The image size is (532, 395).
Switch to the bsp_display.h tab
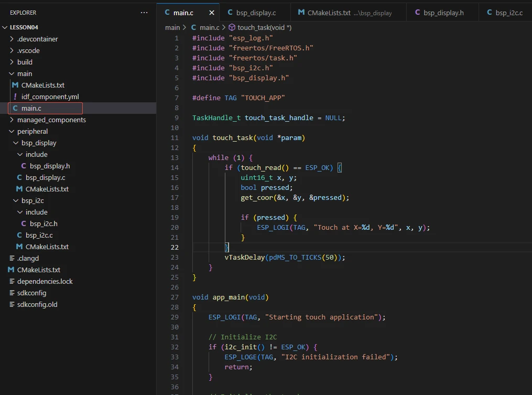click(x=443, y=13)
